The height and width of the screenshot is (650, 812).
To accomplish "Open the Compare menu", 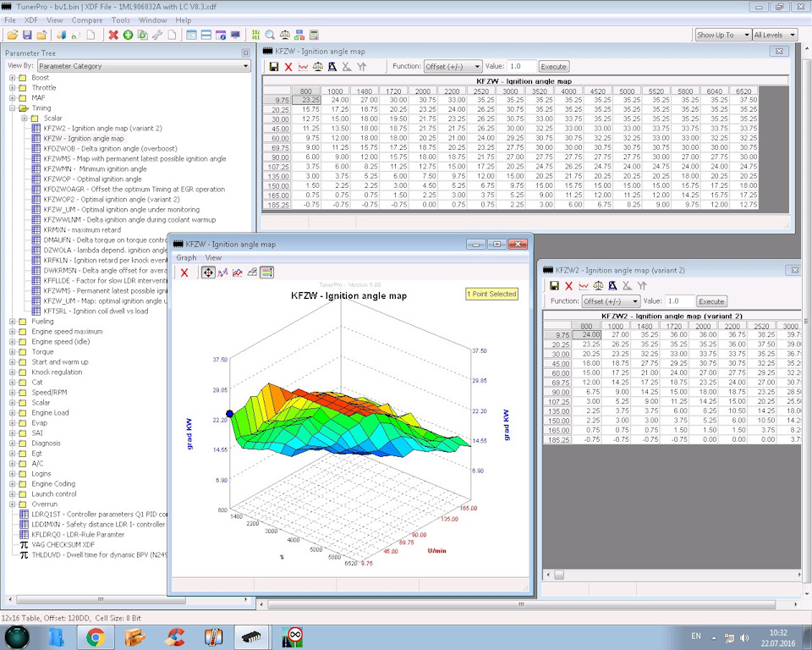I will tap(87, 19).
